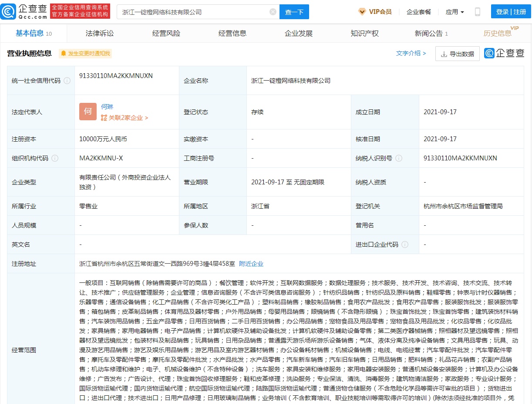This screenshot has width=532, height=404.
Task: Switch to the 新闻公告 tab
Action: pyautogui.click(x=431, y=33)
